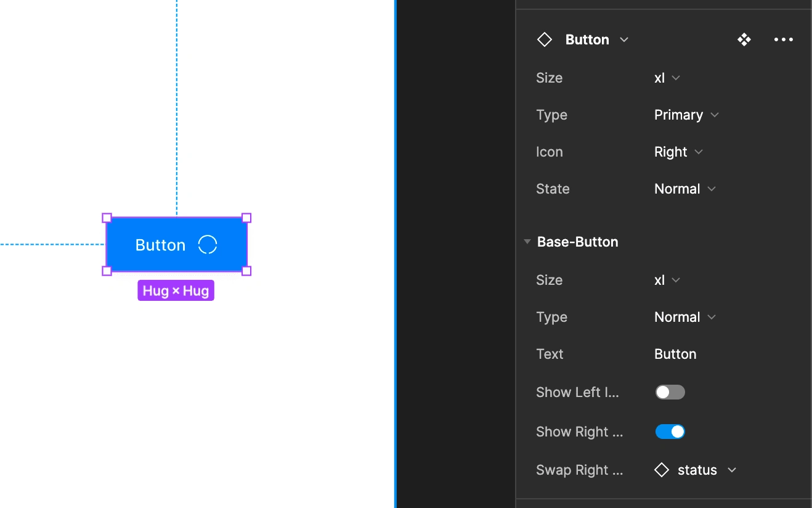Click the top-right selection handle of the button
Viewport: 812px width, 508px height.
click(246, 218)
